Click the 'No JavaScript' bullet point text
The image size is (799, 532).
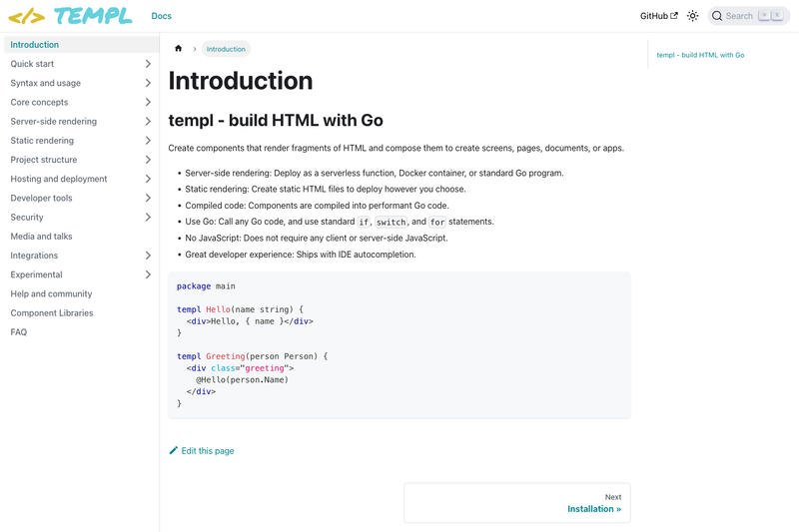(x=317, y=238)
